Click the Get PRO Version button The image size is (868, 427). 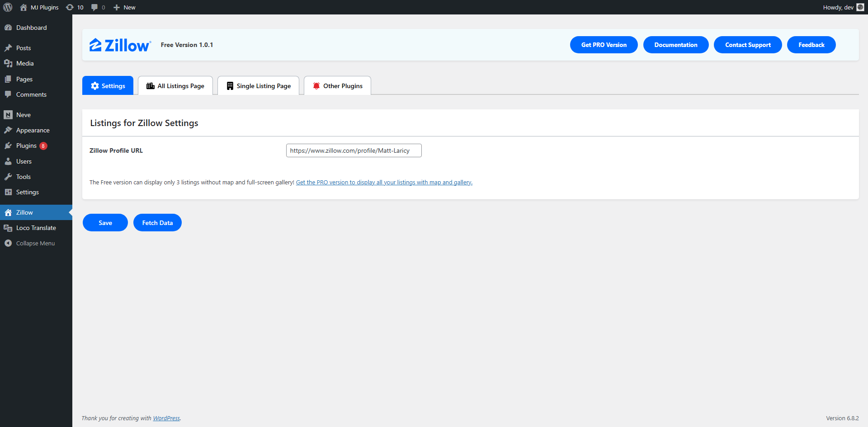pyautogui.click(x=604, y=45)
